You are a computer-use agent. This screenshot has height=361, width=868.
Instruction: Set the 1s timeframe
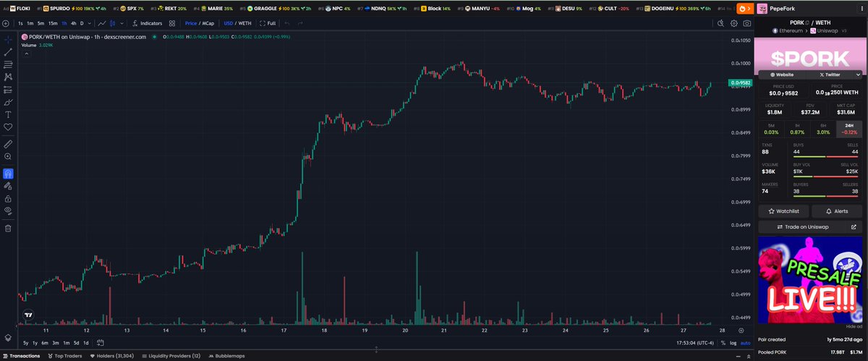coord(21,23)
